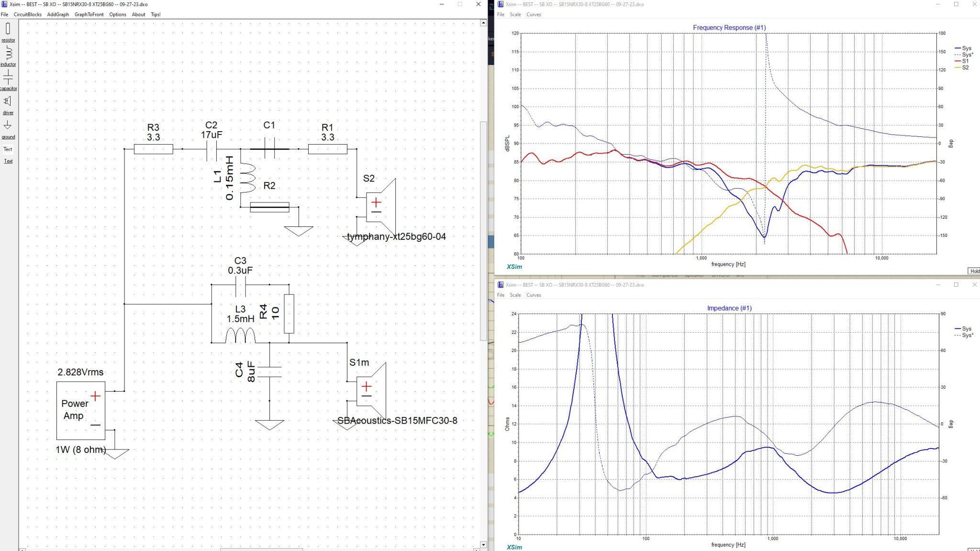
Task: Select the resistor component tool
Action: tap(8, 32)
